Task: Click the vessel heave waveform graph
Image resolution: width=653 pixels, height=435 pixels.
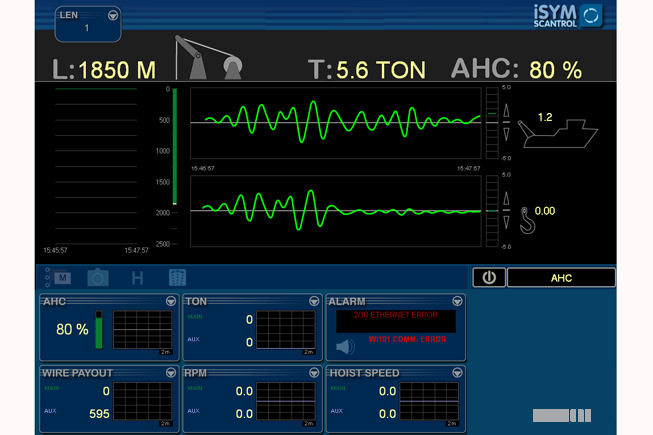Action: [x=336, y=123]
